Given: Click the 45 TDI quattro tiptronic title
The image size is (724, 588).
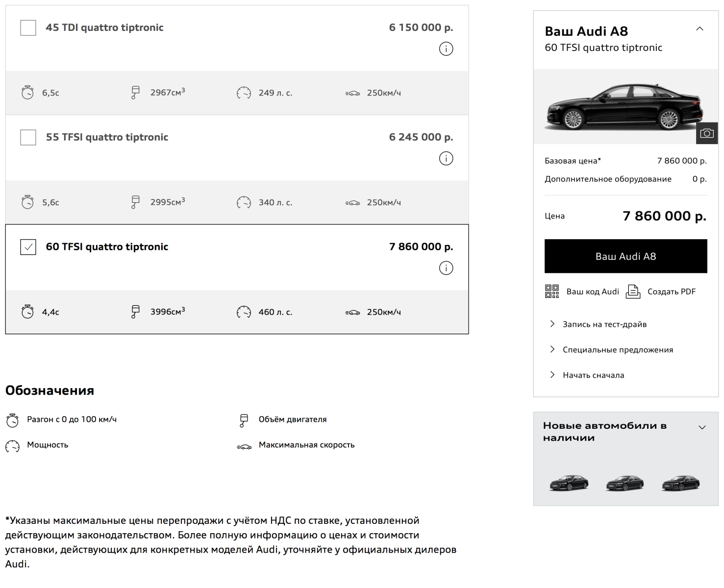Looking at the screenshot, I should coord(104,27).
